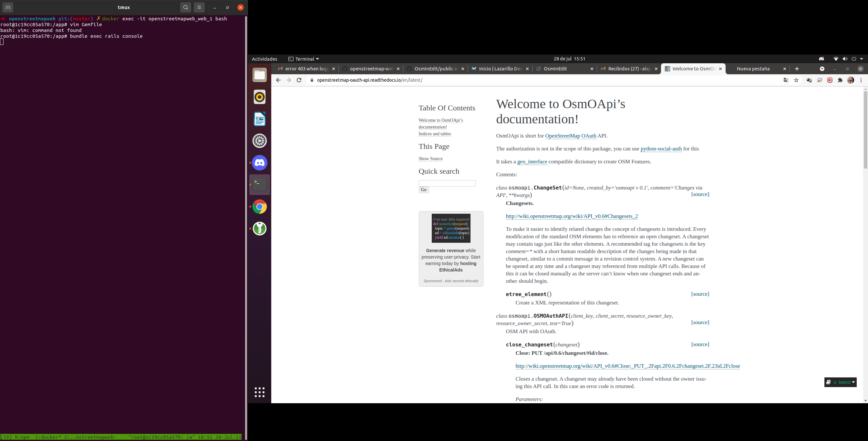This screenshot has height=441, width=868.
Task: View [source] for OSMOAuthAPI class
Action: click(700, 323)
